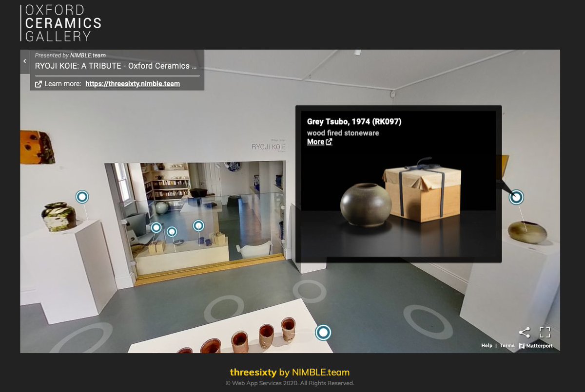Click the 'Presented by NIMBLE.team' text
This screenshot has width=585, height=392.
click(x=70, y=56)
